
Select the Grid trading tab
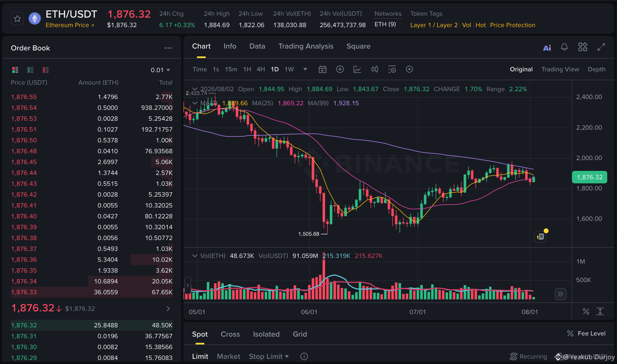(x=300, y=334)
